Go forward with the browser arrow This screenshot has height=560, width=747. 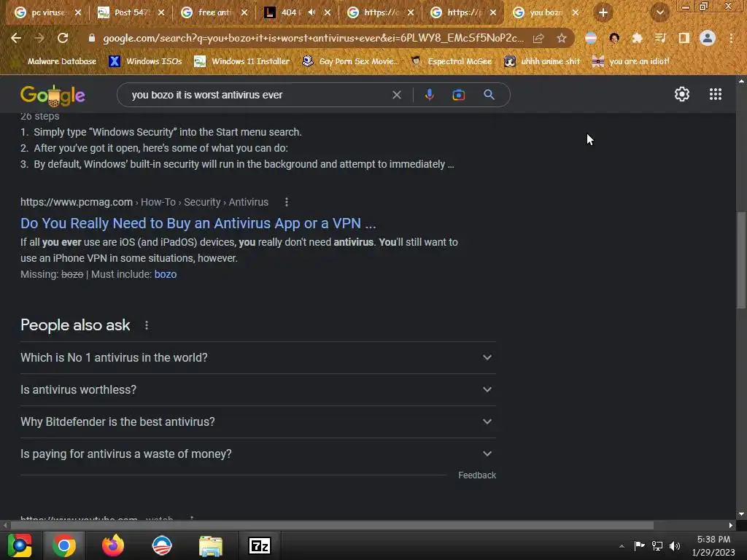pyautogui.click(x=39, y=38)
